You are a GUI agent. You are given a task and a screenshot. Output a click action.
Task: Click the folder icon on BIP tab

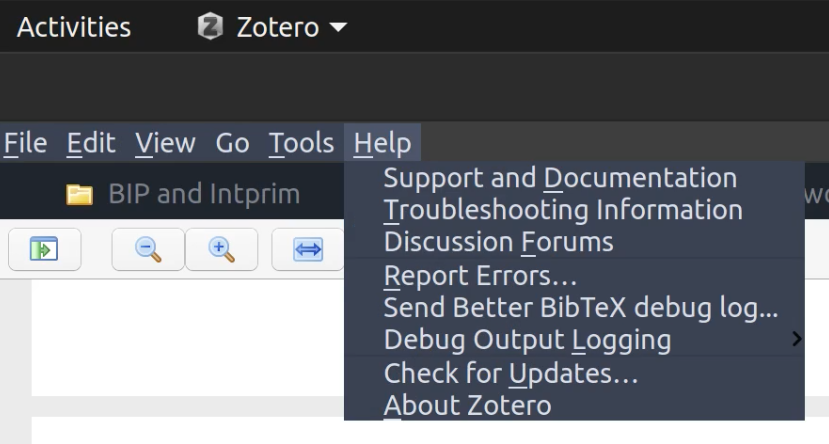tap(79, 194)
